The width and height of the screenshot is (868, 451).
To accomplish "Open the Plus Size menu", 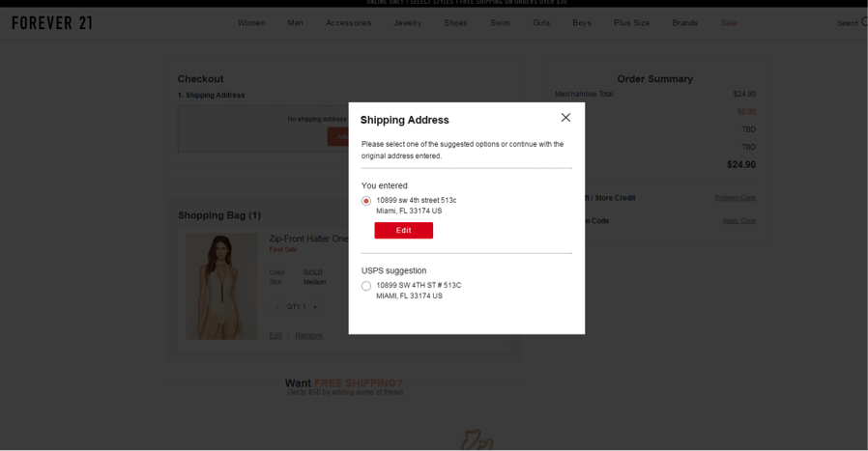I will coord(631,22).
